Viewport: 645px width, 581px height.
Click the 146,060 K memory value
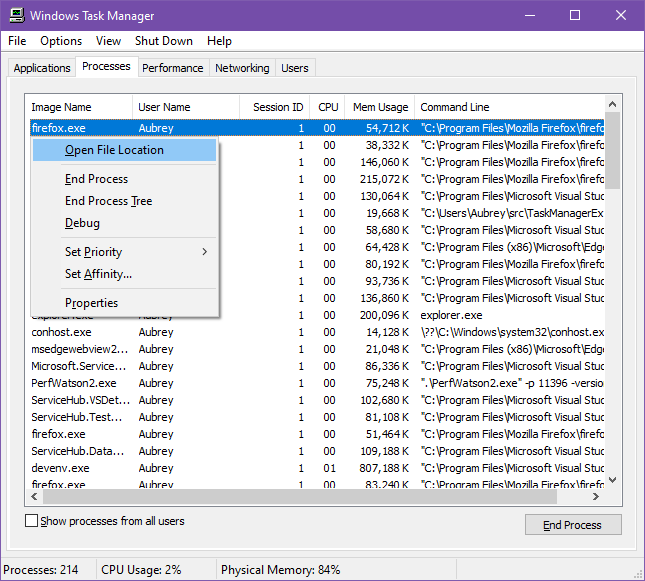384,162
